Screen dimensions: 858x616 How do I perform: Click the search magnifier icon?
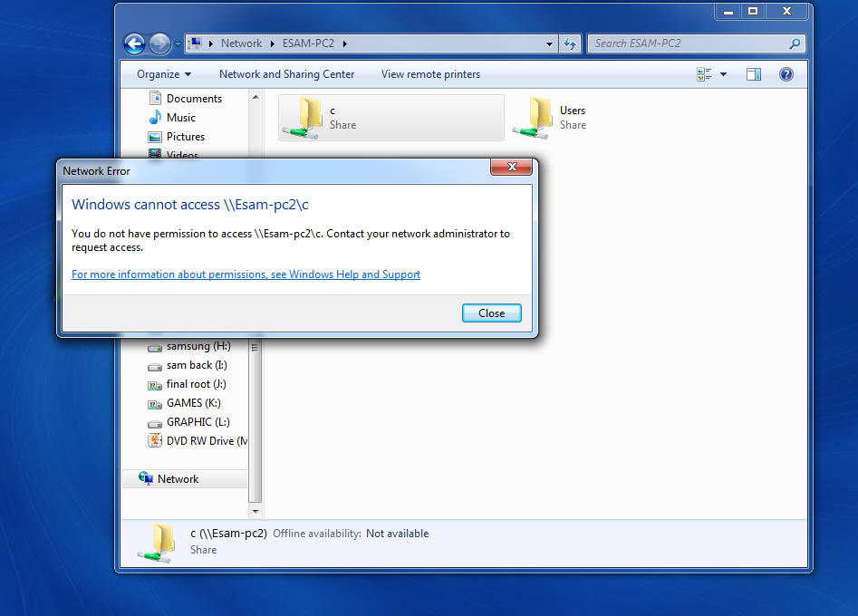click(x=795, y=43)
